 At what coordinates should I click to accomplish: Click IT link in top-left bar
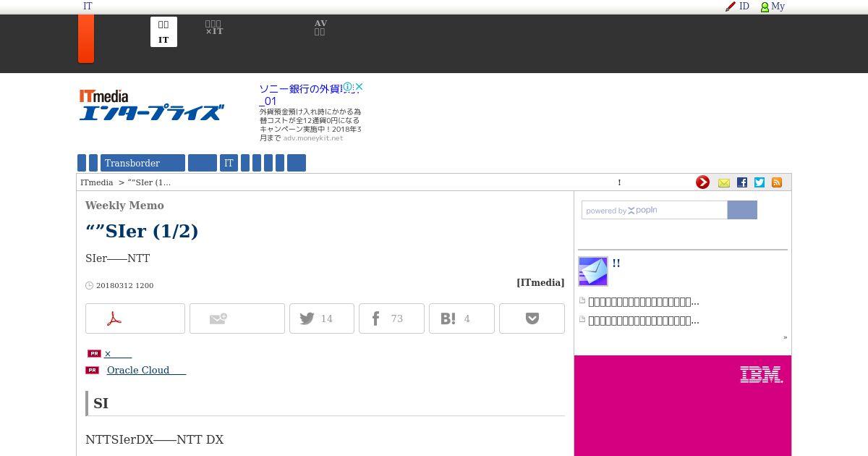click(x=88, y=6)
